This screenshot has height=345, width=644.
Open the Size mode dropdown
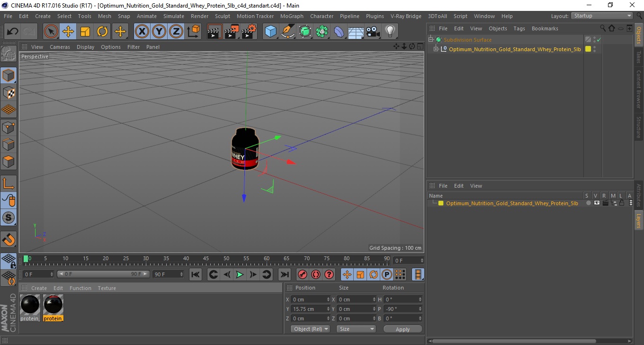pos(356,329)
